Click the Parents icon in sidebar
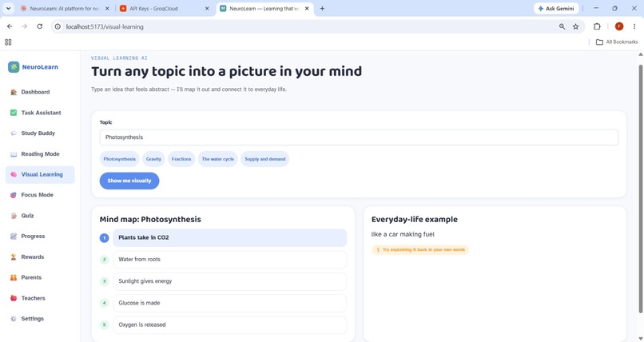Viewport: 644px width, 342px height. (x=14, y=277)
